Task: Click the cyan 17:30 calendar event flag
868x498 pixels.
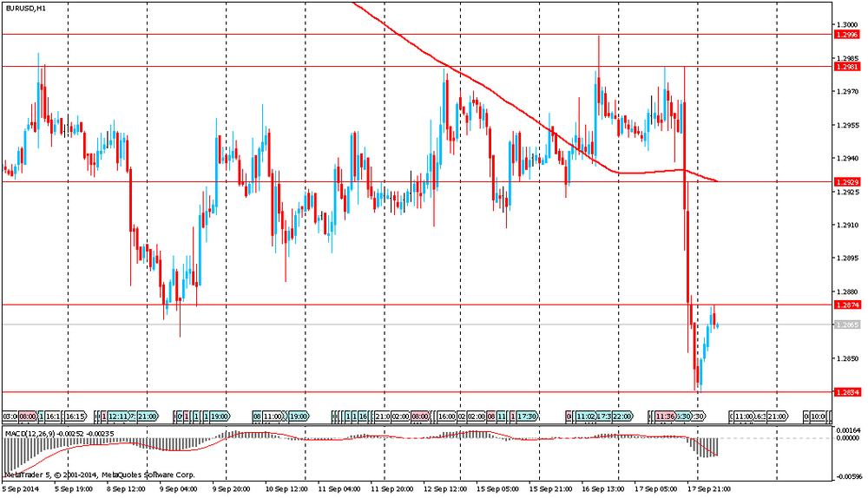Action: (528, 416)
